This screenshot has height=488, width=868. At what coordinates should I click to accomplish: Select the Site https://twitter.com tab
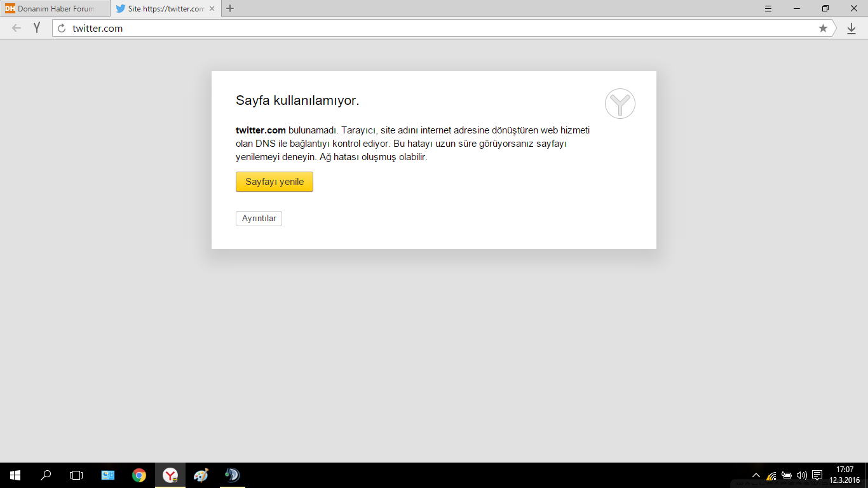(165, 9)
